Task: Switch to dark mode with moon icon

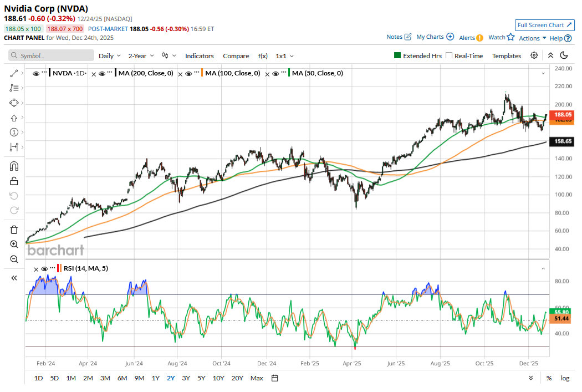Action: (564, 55)
